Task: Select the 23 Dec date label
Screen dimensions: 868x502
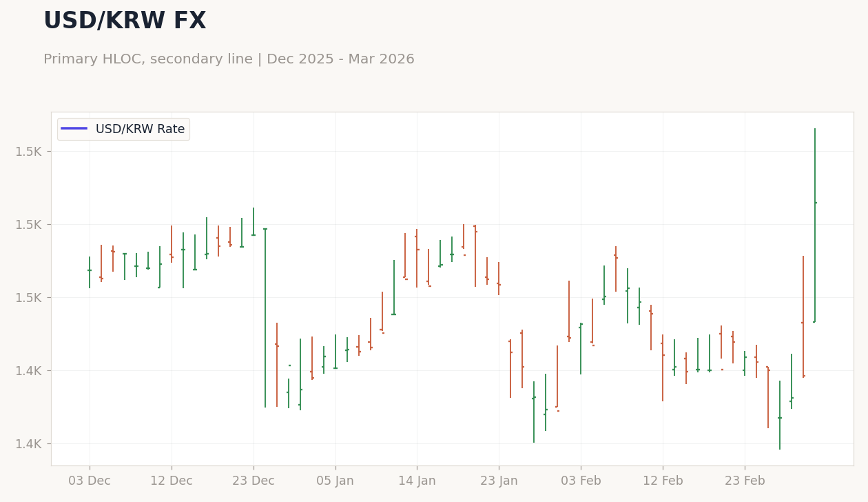Action: coord(254,481)
